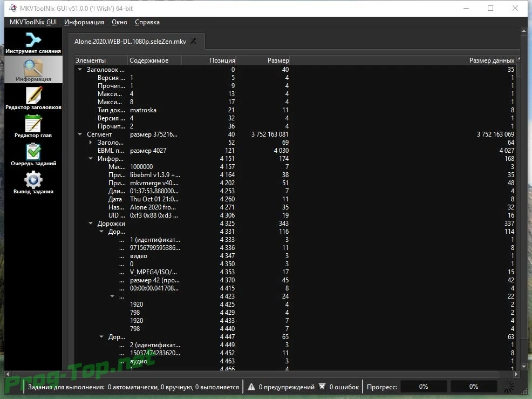This screenshot has width=532, height=399.
Task: Sort by the Размер column header
Action: [263, 60]
